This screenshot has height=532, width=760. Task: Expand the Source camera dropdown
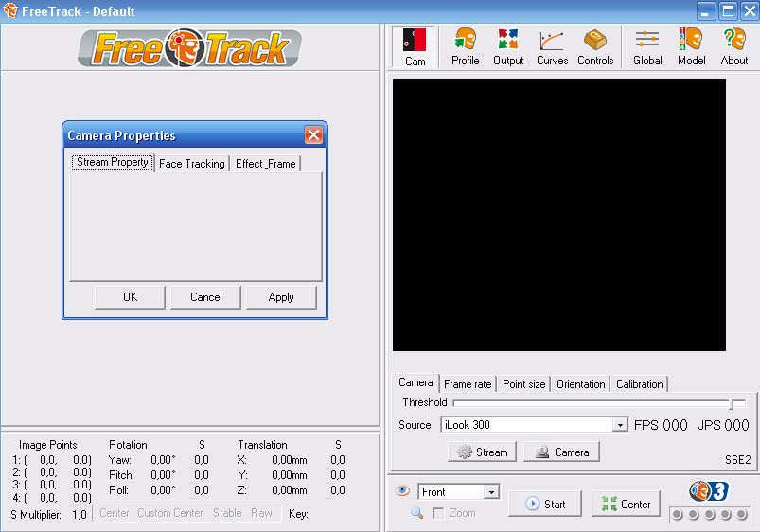click(x=619, y=425)
